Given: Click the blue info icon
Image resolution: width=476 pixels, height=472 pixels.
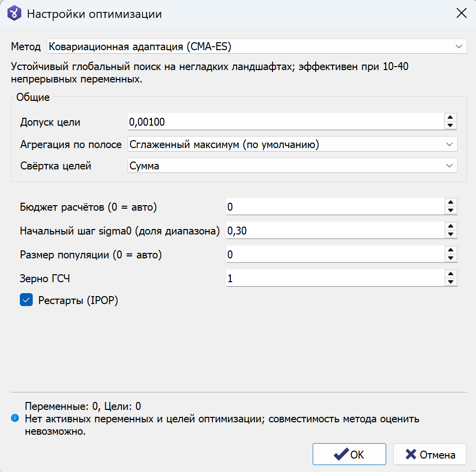Looking at the screenshot, I should click(x=15, y=418).
